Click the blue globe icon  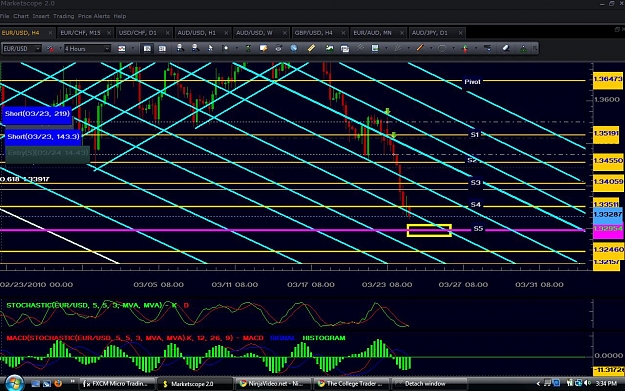294,48
